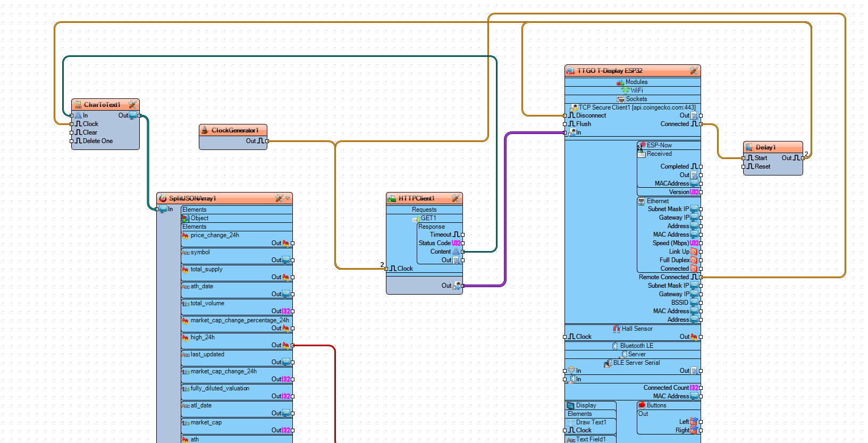868x443 pixels.
Task: Select the Sockets icon in TTGO
Action: click(621, 99)
